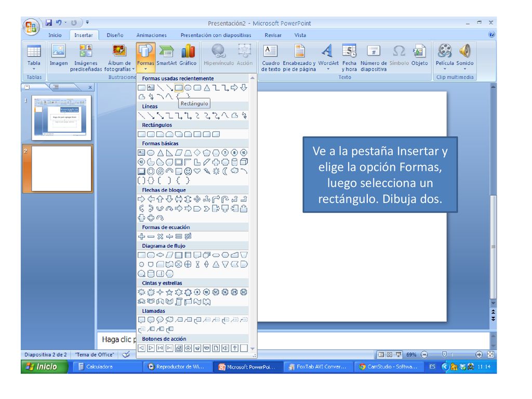Pick the cylinder (can) shape in Formas básicas

(234, 162)
